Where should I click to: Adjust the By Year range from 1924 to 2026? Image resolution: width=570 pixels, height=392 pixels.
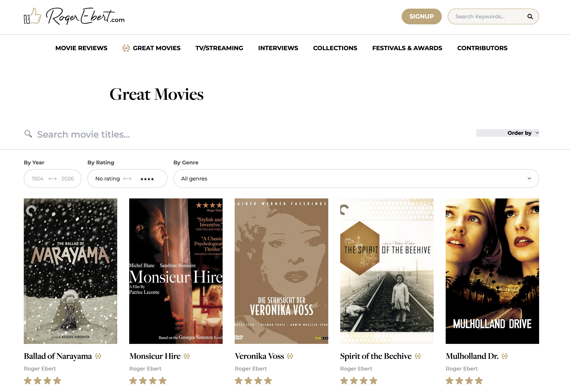[x=53, y=179]
